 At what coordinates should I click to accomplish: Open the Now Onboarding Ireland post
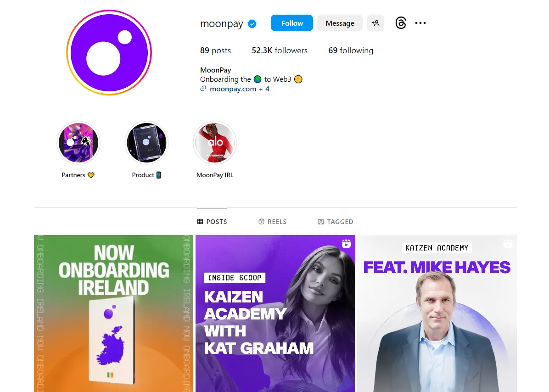(113, 313)
